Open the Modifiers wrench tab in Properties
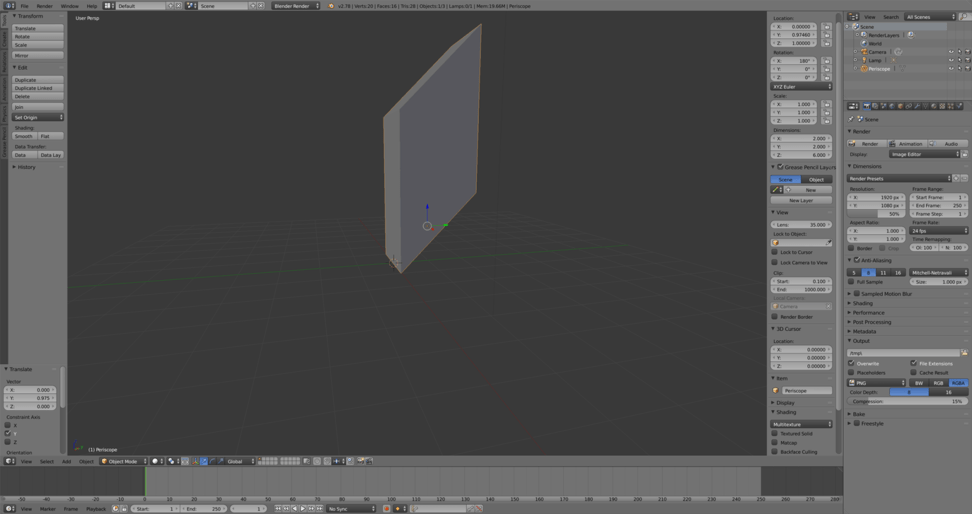972x514 pixels. pos(917,106)
